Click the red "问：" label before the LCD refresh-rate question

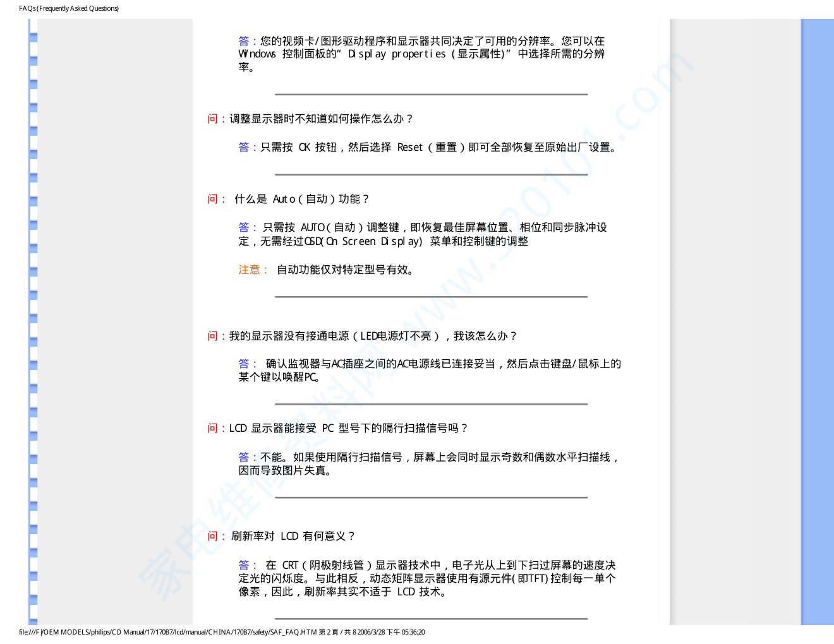(x=216, y=536)
